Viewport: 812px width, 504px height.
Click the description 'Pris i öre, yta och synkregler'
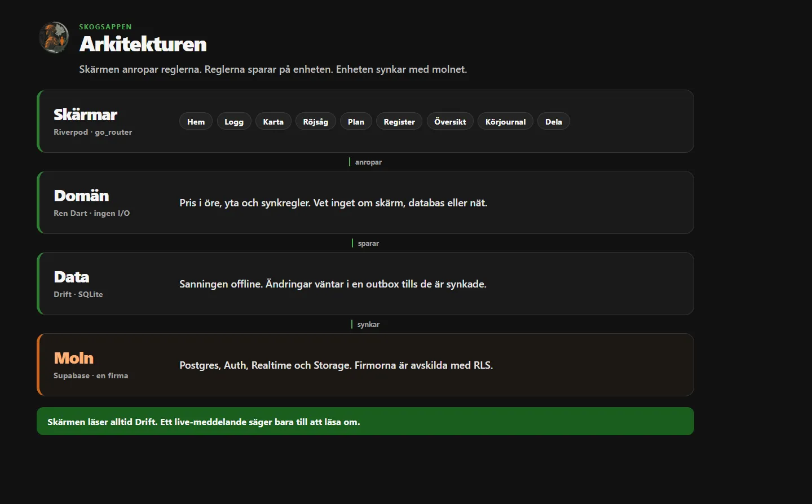pyautogui.click(x=333, y=203)
